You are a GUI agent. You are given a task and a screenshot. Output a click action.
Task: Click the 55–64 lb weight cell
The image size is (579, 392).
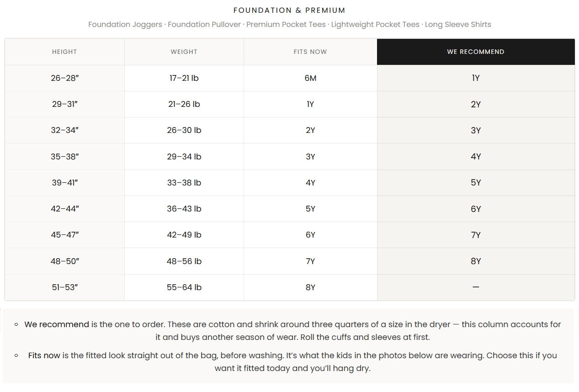[x=184, y=287]
